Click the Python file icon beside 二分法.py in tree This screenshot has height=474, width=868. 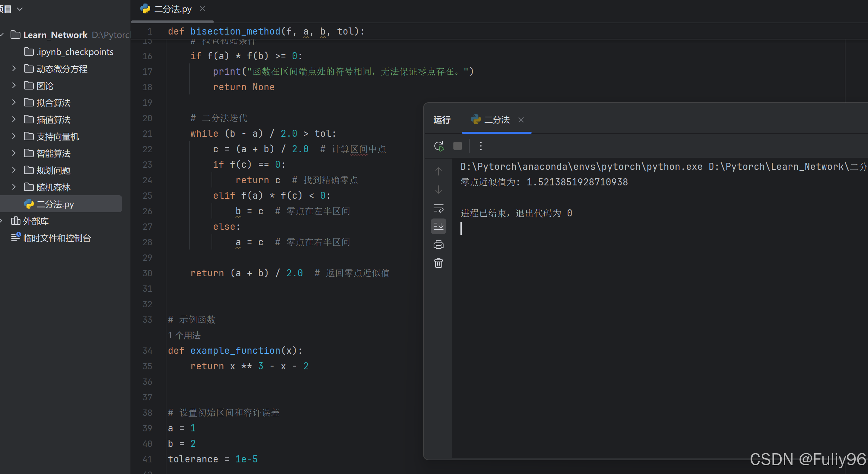[x=29, y=204]
